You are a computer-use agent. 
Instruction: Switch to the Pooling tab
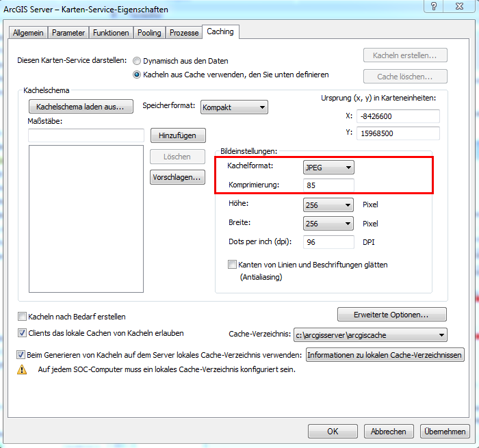(149, 33)
